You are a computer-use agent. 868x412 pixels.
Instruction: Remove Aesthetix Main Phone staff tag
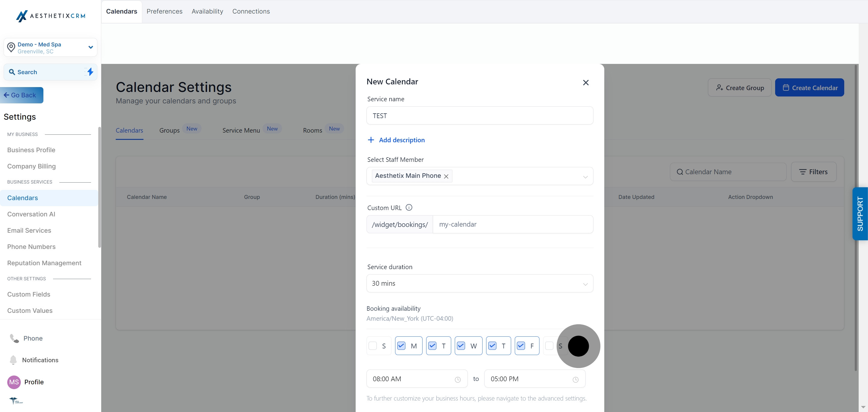[446, 176]
